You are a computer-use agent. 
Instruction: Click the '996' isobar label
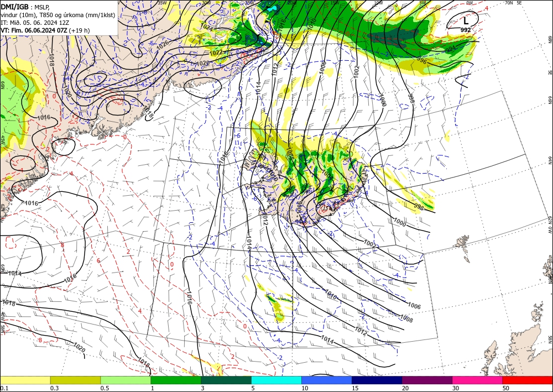(x=421, y=61)
